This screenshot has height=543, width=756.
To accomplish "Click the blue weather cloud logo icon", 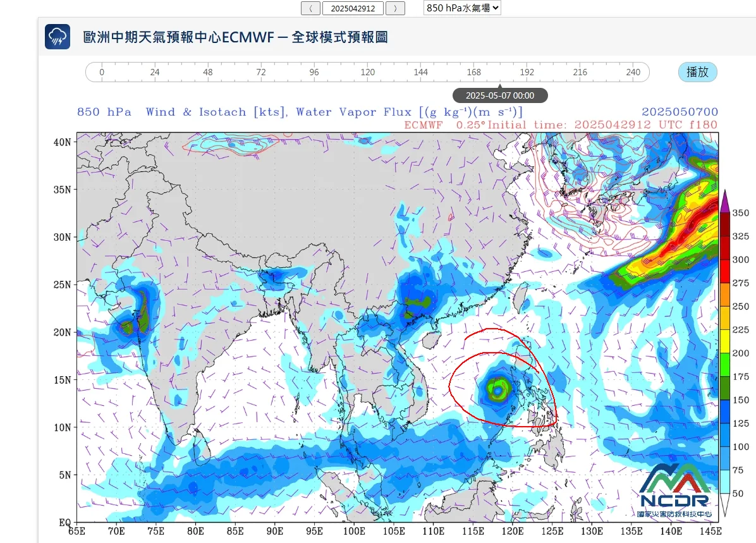I will click(x=58, y=37).
